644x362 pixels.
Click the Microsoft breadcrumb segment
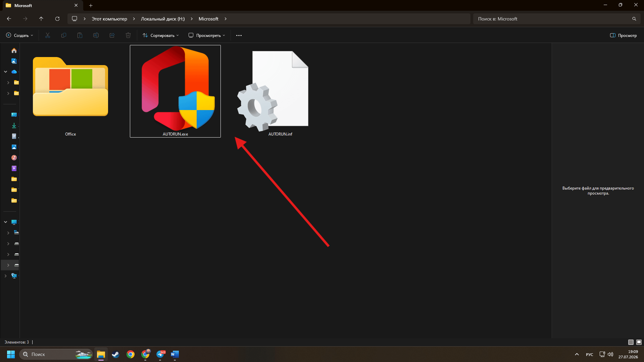pos(208,19)
